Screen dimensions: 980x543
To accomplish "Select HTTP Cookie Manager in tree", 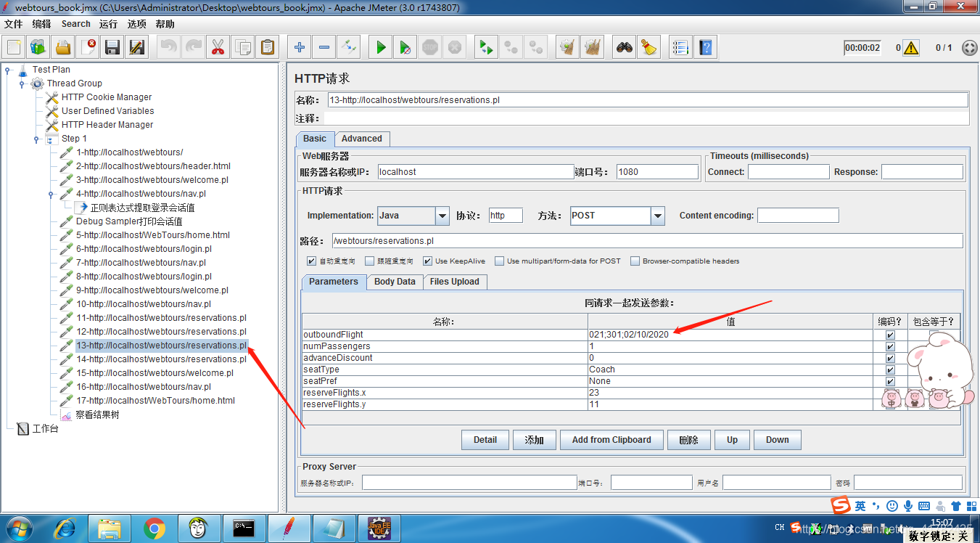I will (x=107, y=97).
